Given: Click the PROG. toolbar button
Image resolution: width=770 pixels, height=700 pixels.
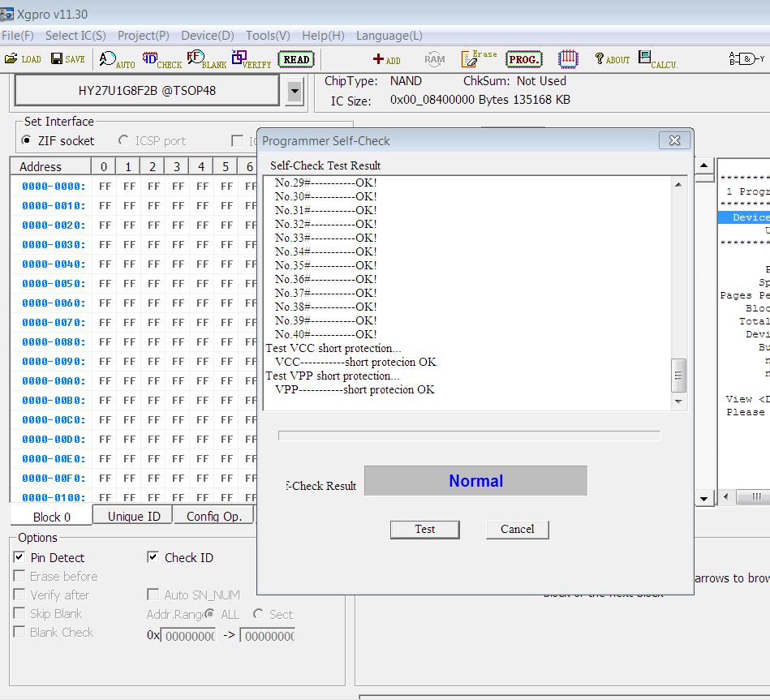Looking at the screenshot, I should tap(523, 59).
